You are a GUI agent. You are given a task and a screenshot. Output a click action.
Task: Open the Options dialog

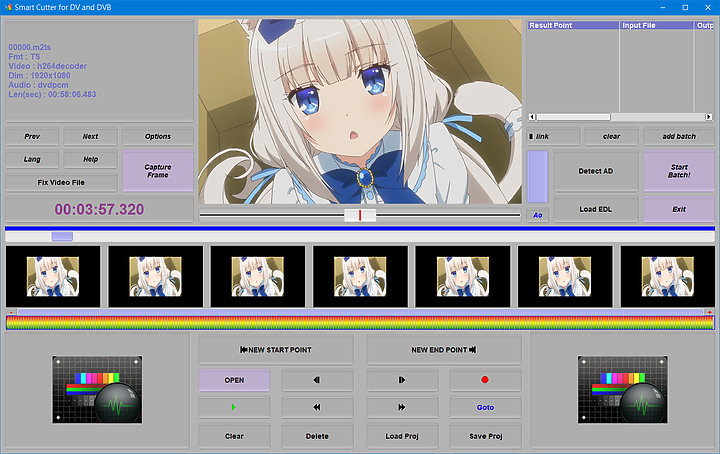coord(158,136)
